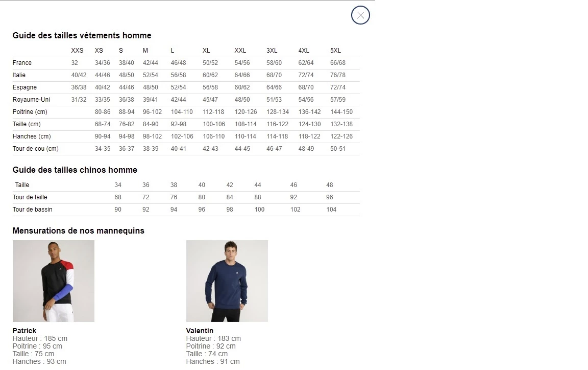Image resolution: width=588 pixels, height=370 pixels.
Task: Select the Poitrine (cm) row label
Action: click(30, 112)
